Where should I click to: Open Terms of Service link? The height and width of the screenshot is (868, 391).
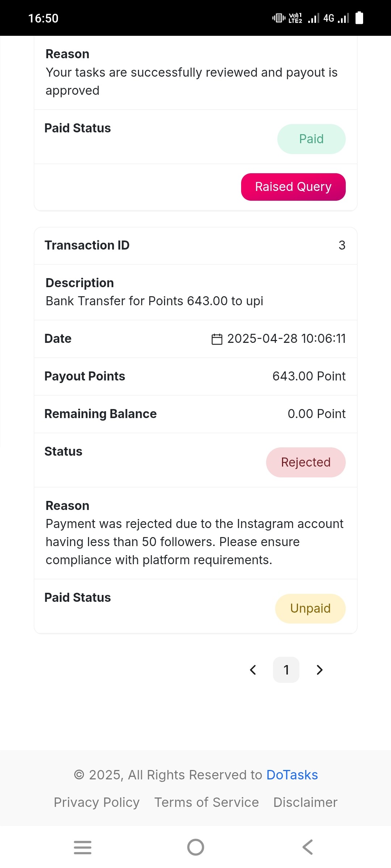coord(207,803)
